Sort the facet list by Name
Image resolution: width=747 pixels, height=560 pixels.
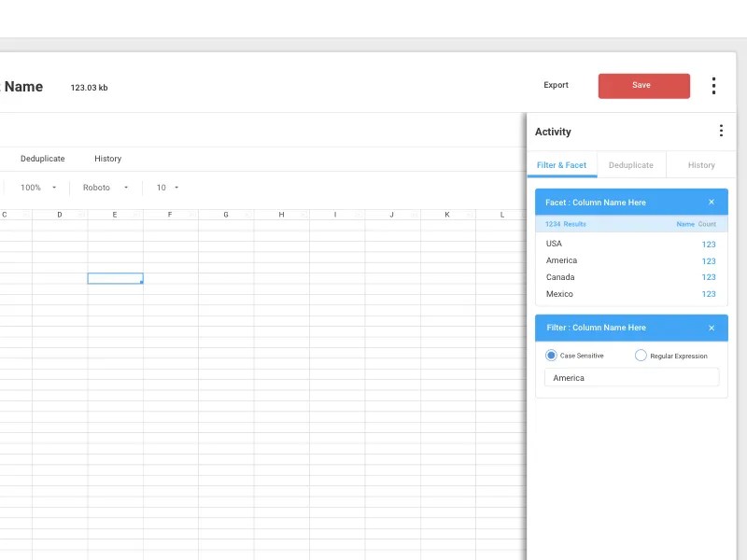pyautogui.click(x=684, y=224)
